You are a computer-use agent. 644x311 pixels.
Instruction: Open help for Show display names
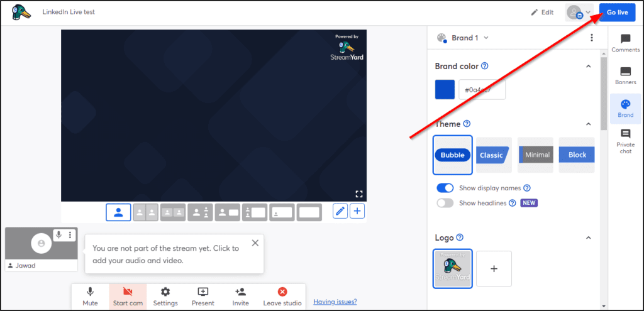[528, 188]
